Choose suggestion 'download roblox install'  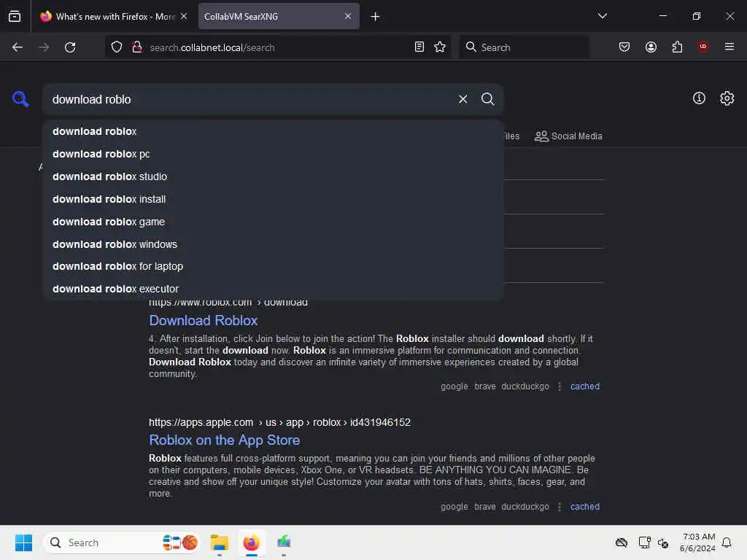click(273, 199)
